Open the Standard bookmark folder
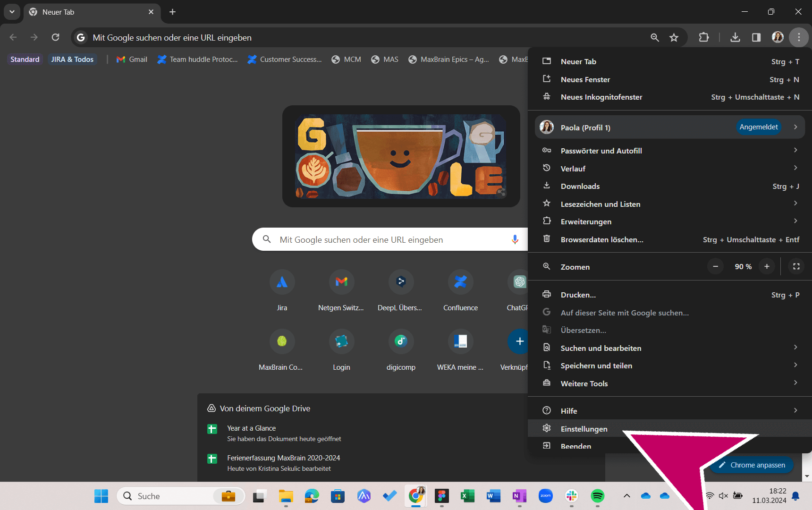 pyautogui.click(x=25, y=59)
